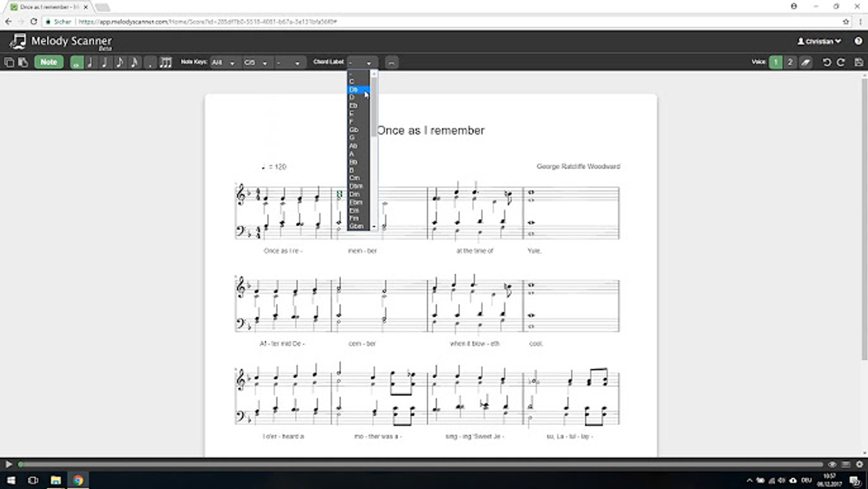Undo the last edit
868x489 pixels.
(826, 62)
